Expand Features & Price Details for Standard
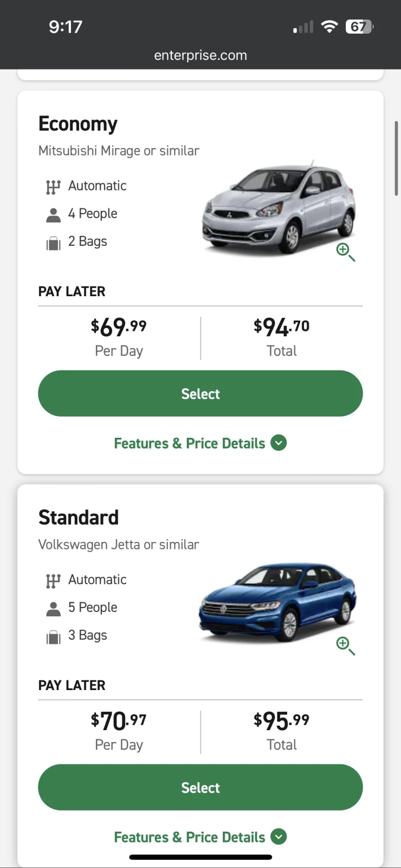This screenshot has height=868, width=401. point(200,837)
